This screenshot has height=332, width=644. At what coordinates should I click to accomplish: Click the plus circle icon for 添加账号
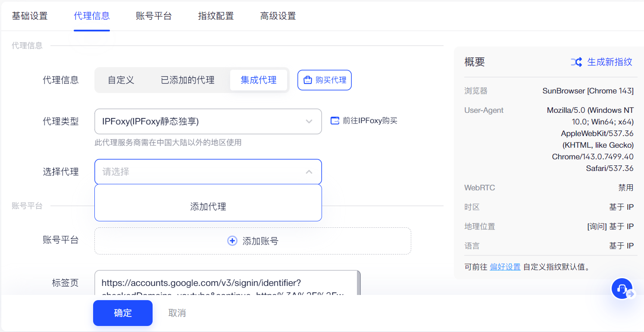(232, 241)
